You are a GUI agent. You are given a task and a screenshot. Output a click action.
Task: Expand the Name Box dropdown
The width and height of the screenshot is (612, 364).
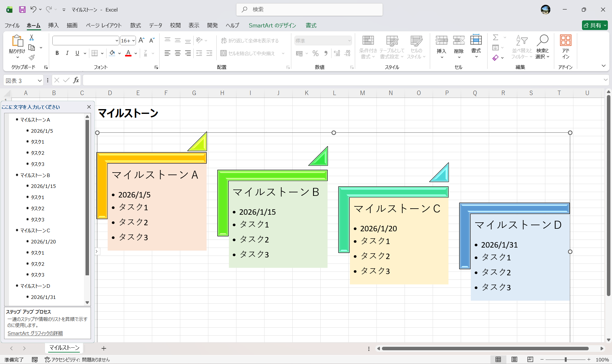[x=40, y=81]
